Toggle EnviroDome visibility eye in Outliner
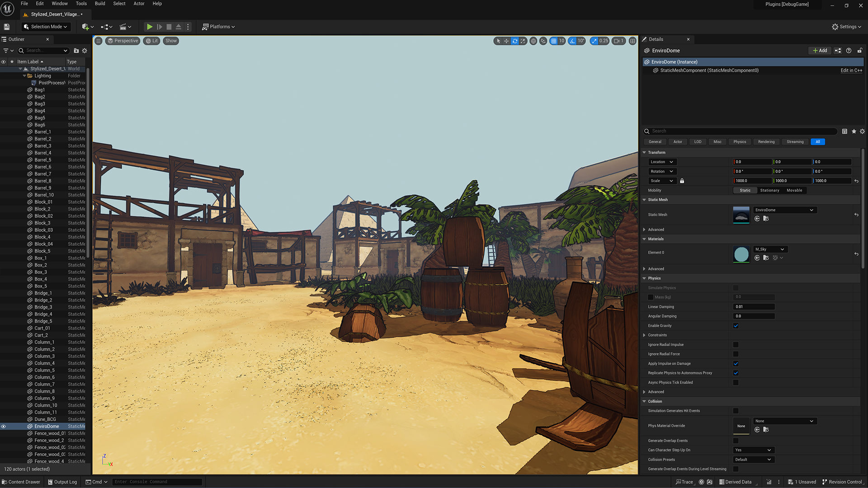 (4, 427)
